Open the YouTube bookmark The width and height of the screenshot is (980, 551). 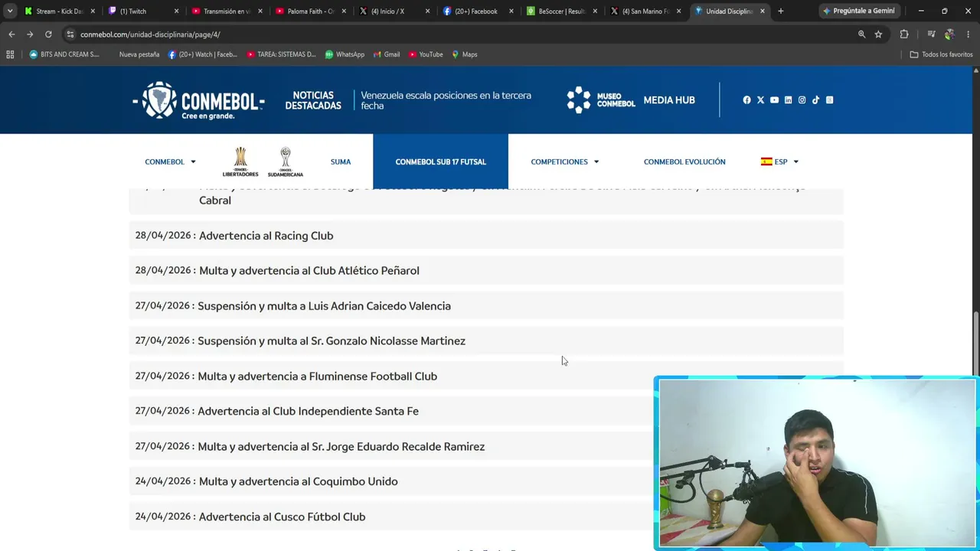(x=426, y=54)
